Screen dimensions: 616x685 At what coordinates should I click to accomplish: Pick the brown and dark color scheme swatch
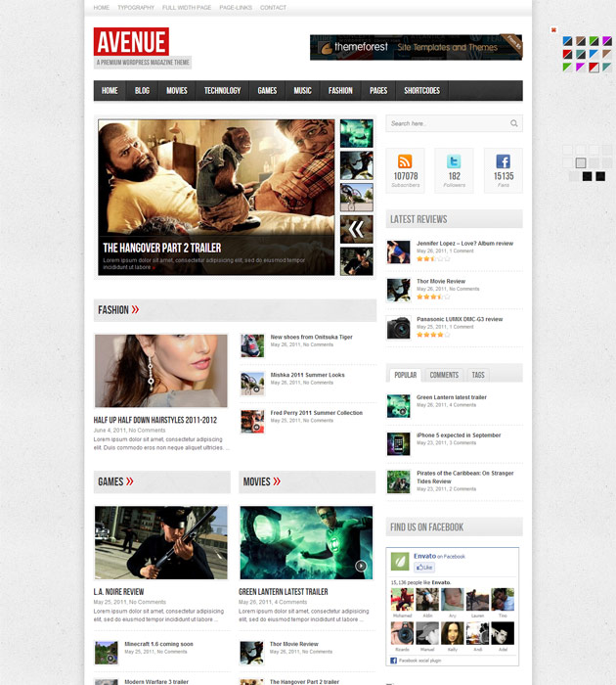click(x=581, y=41)
